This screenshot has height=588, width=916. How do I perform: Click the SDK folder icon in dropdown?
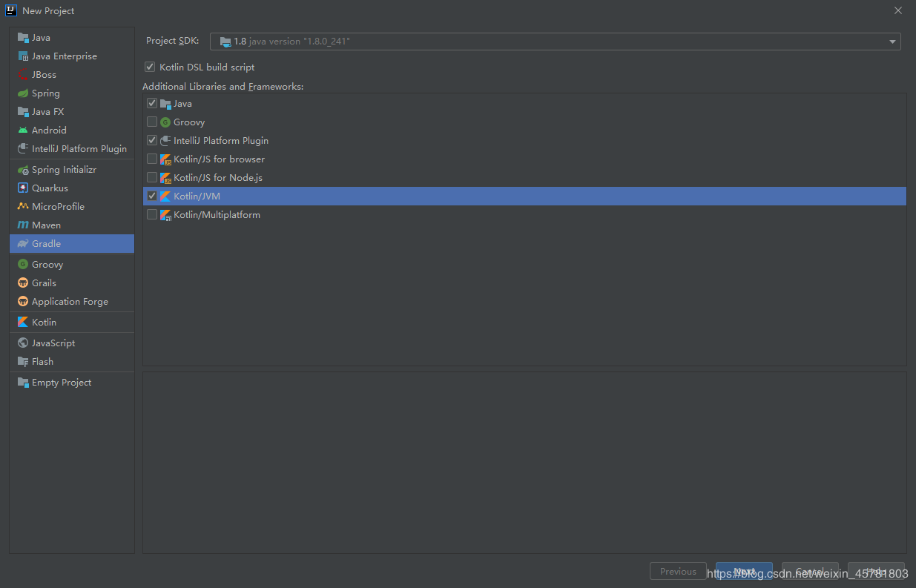(225, 42)
